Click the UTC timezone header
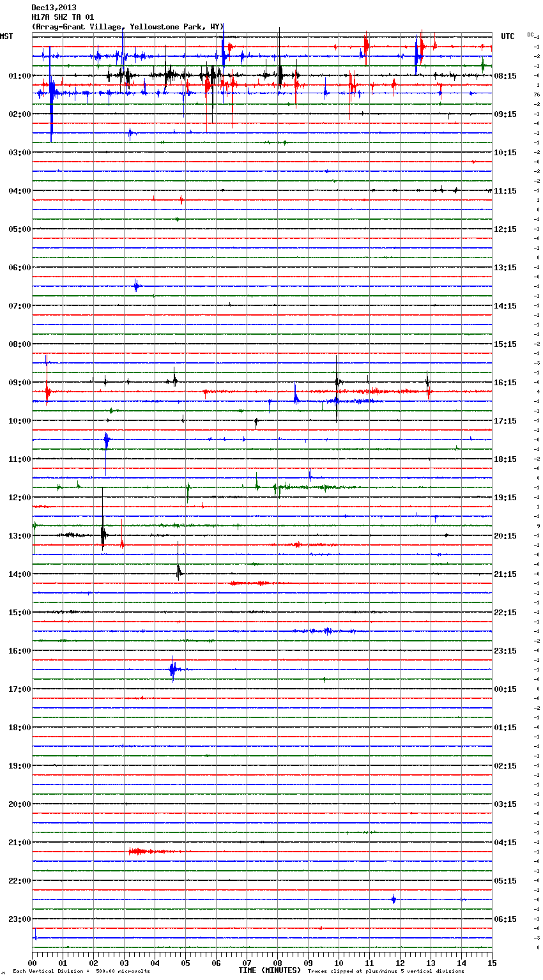The width and height of the screenshot is (543, 980). (x=507, y=36)
